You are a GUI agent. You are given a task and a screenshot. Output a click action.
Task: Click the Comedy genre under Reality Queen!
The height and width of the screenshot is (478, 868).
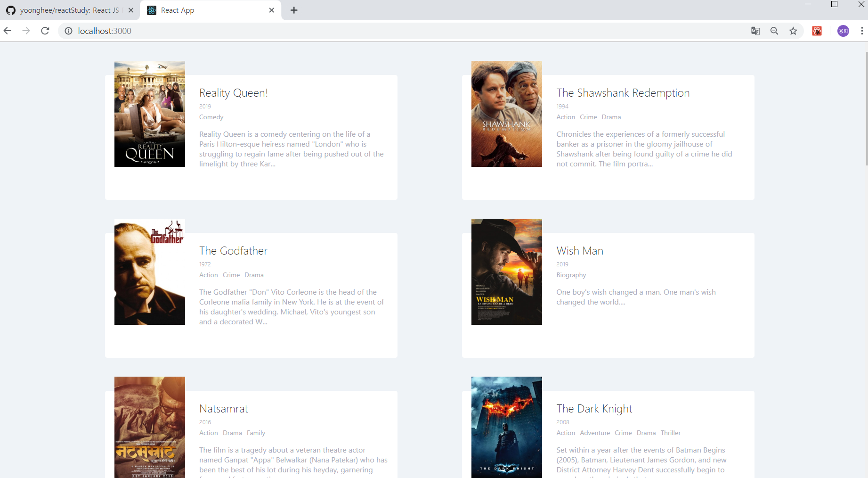coord(211,117)
